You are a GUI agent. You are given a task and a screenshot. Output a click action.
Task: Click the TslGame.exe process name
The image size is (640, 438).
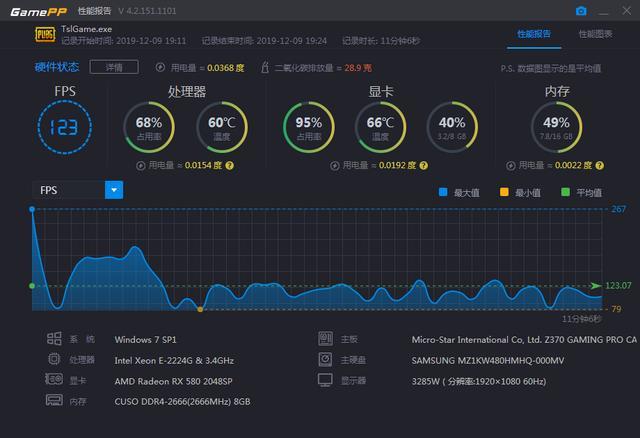pos(86,29)
